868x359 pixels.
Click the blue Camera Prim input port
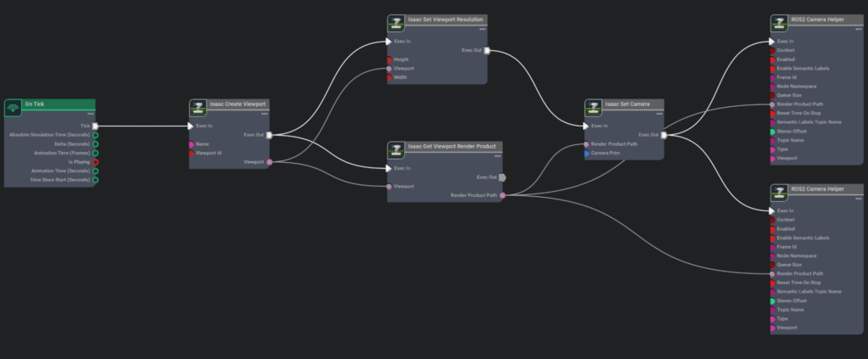[586, 154]
